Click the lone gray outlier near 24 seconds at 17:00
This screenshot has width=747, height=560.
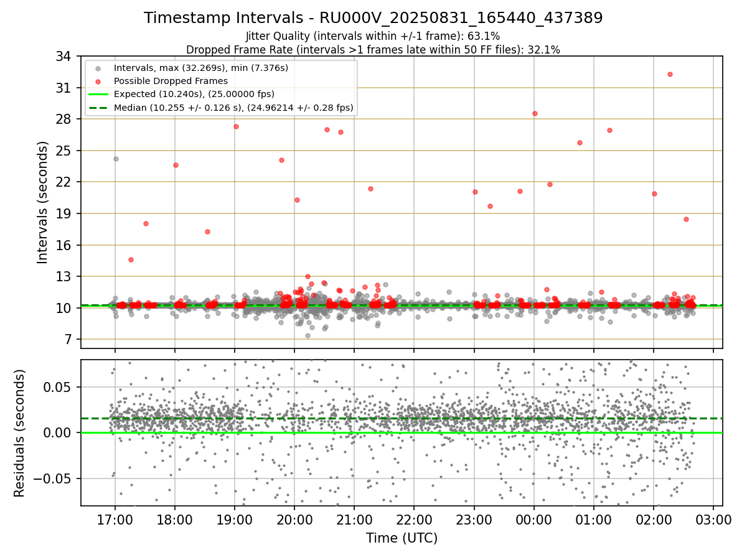[x=116, y=159]
